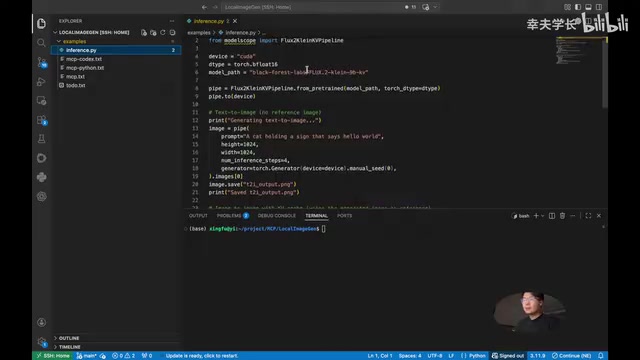Create a new folder in explorer
This screenshot has width=640, height=360.
pyautogui.click(x=153, y=32)
